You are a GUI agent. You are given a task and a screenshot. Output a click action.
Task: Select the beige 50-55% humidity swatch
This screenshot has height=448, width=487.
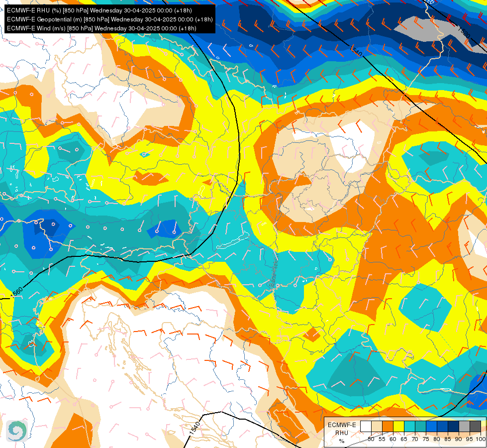point(377,426)
